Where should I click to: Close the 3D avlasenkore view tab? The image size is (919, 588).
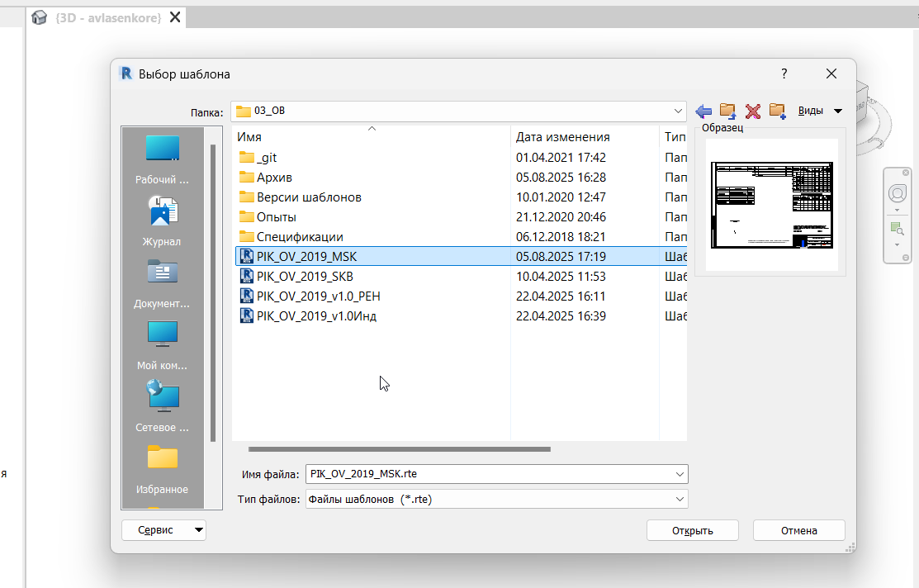point(175,17)
